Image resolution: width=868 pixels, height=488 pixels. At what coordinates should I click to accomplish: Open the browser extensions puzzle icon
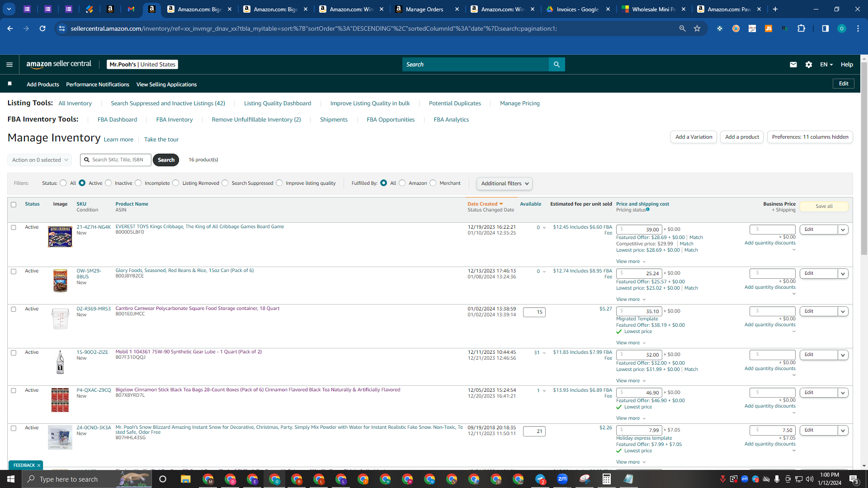(801, 28)
